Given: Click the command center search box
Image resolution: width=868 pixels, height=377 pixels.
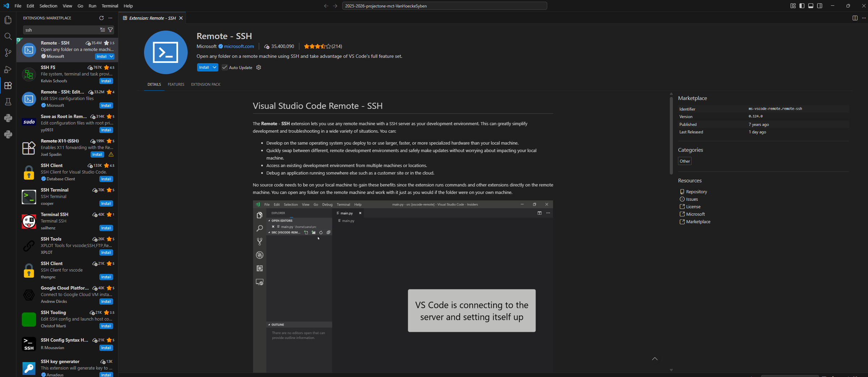Looking at the screenshot, I should coord(444,6).
